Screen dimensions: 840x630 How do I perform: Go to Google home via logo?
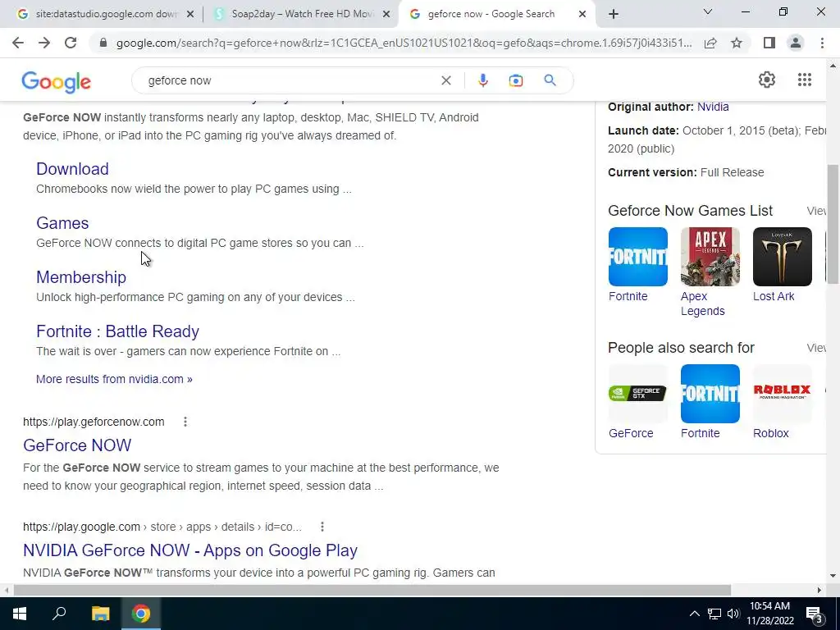pos(57,81)
